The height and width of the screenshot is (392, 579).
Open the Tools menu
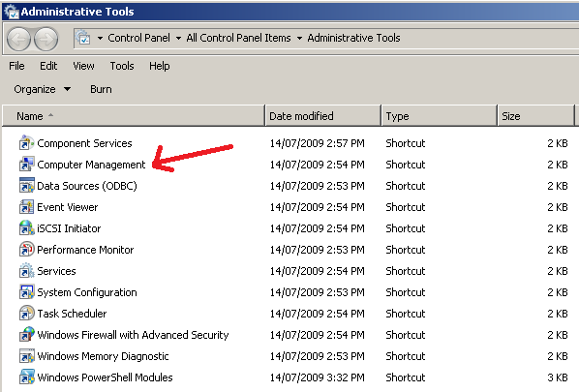click(x=122, y=66)
